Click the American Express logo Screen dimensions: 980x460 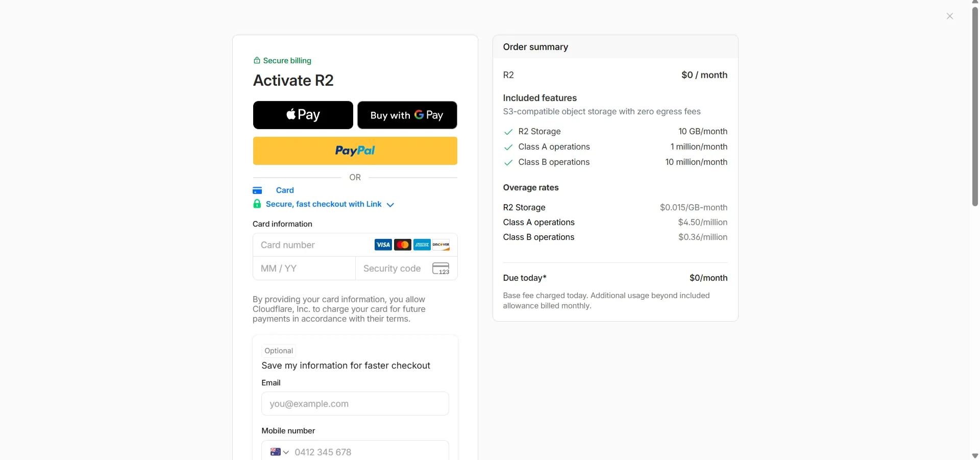pyautogui.click(x=422, y=245)
